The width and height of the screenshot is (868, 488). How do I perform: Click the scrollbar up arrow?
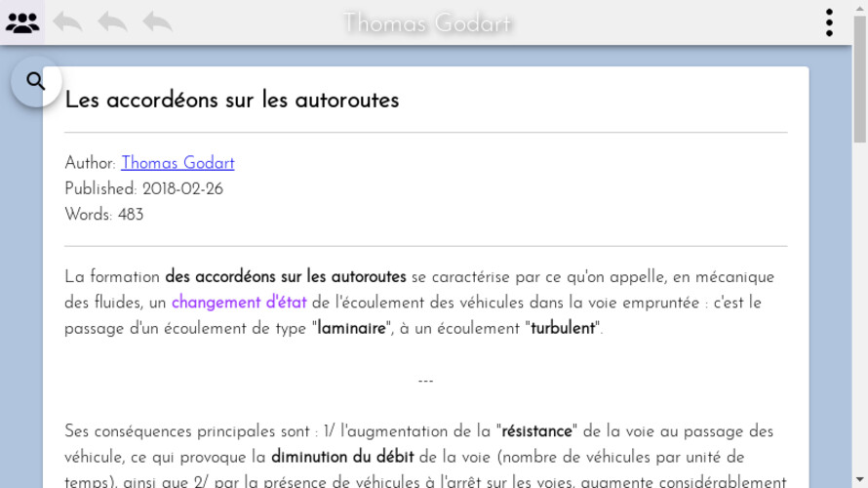[x=859, y=7]
